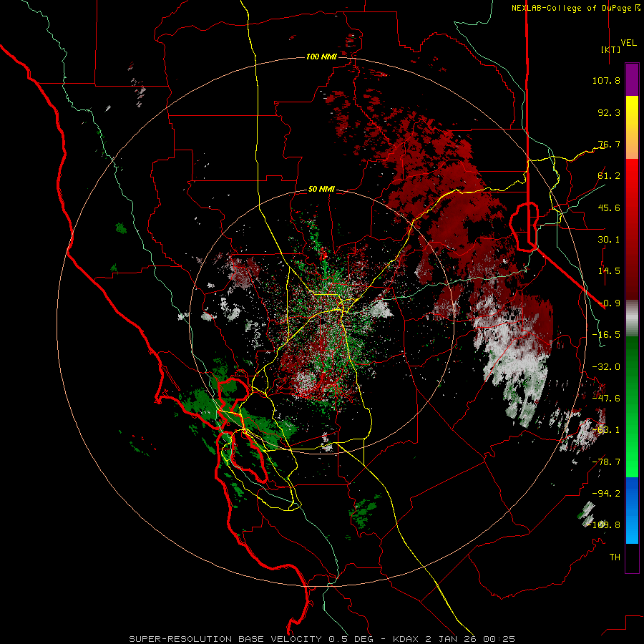
Task: Click the 50 NMI range ring label
Action: click(x=321, y=190)
